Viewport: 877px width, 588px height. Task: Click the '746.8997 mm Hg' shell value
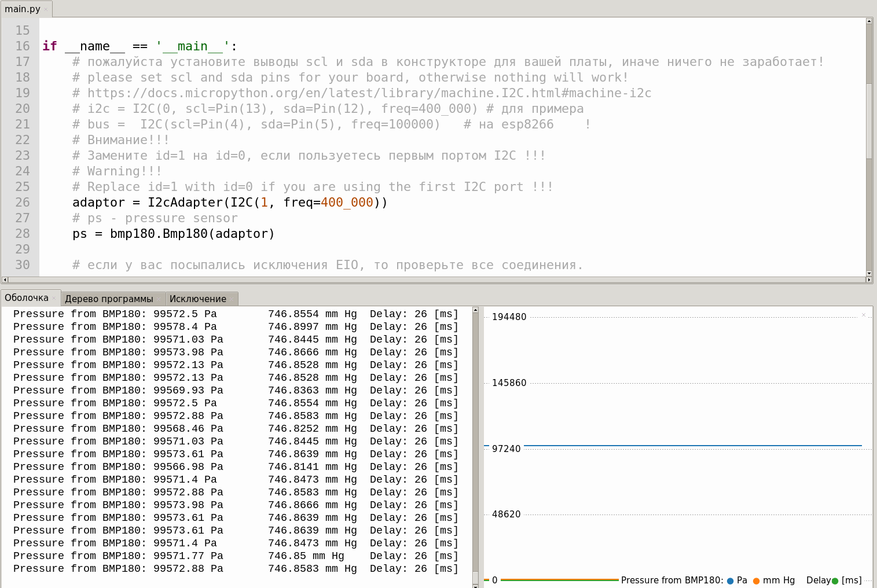313,326
